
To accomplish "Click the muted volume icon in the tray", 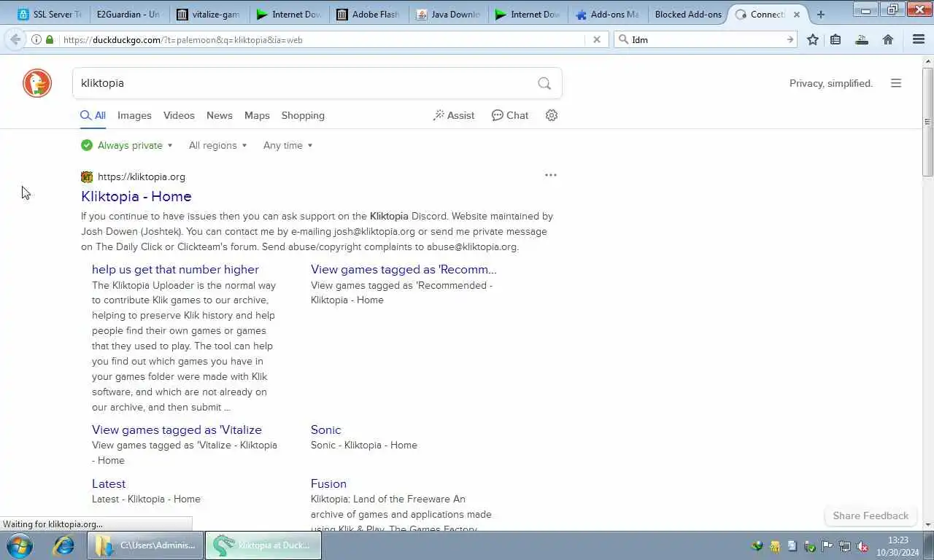I will (862, 546).
